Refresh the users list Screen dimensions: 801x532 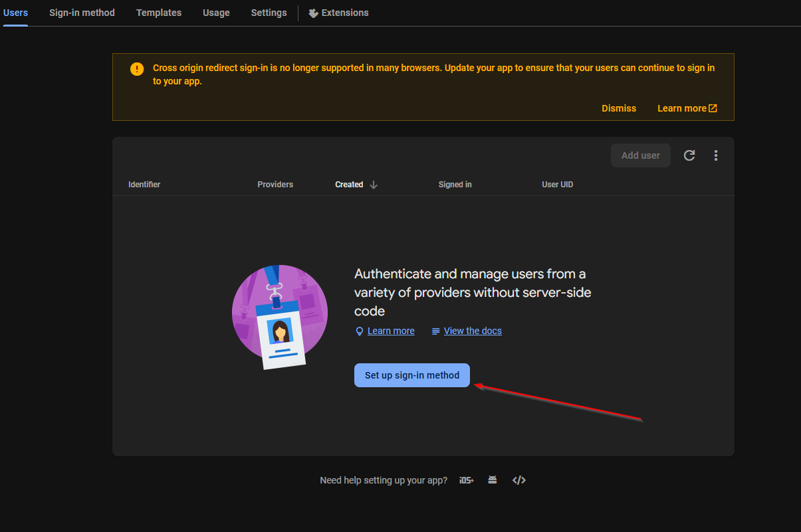coord(689,155)
